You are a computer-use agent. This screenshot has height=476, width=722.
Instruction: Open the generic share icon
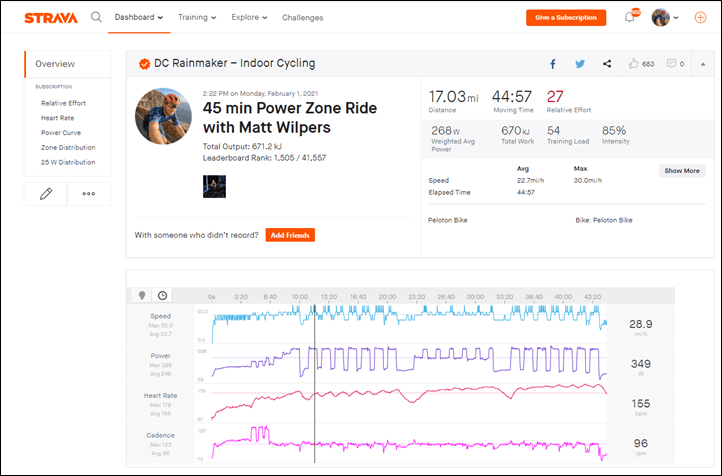(x=607, y=64)
